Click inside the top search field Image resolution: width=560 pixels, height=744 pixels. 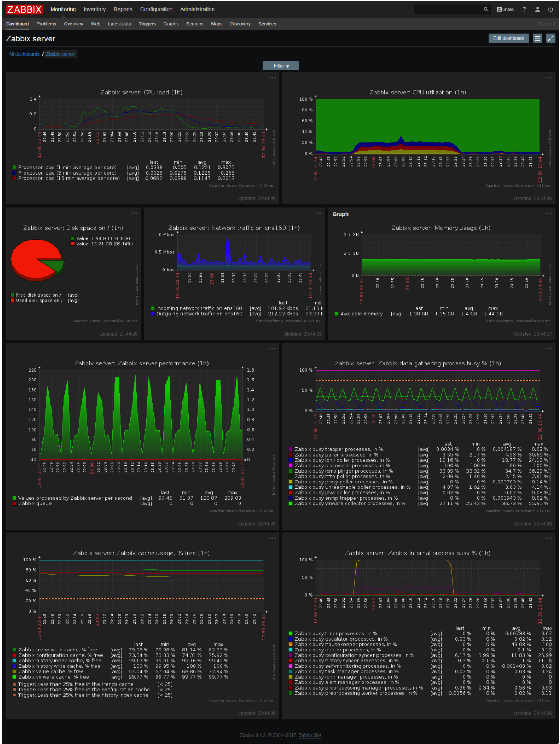(x=448, y=9)
